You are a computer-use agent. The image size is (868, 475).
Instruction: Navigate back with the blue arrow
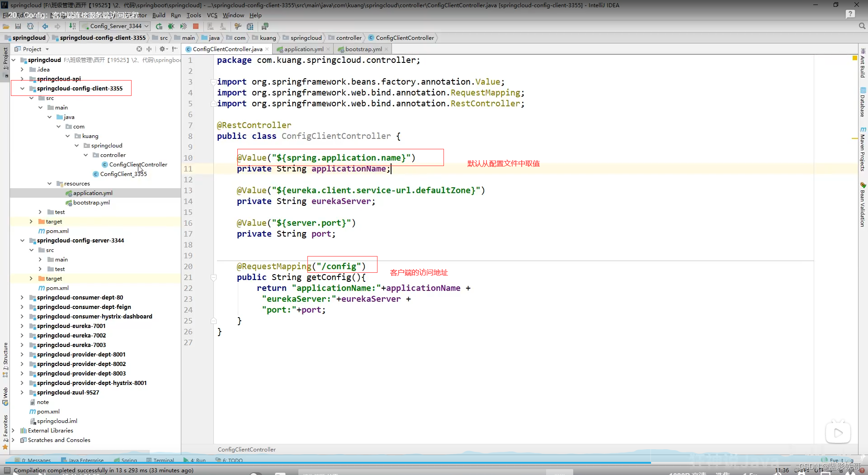(45, 26)
